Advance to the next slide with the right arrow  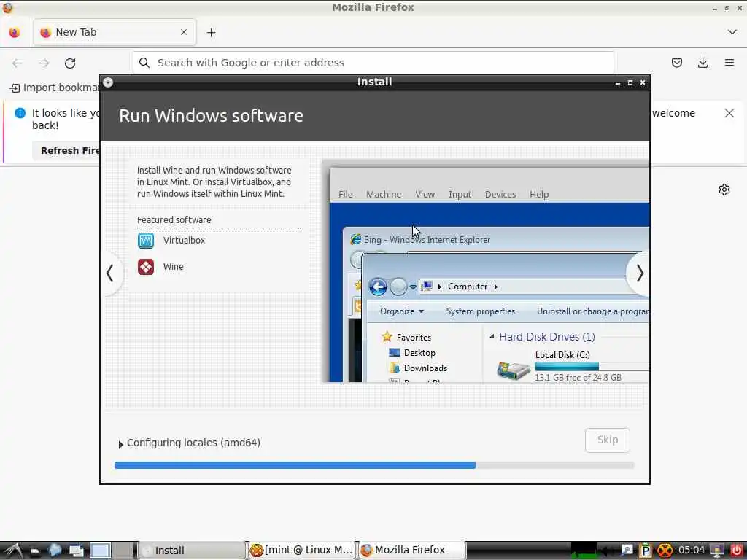[x=639, y=273]
